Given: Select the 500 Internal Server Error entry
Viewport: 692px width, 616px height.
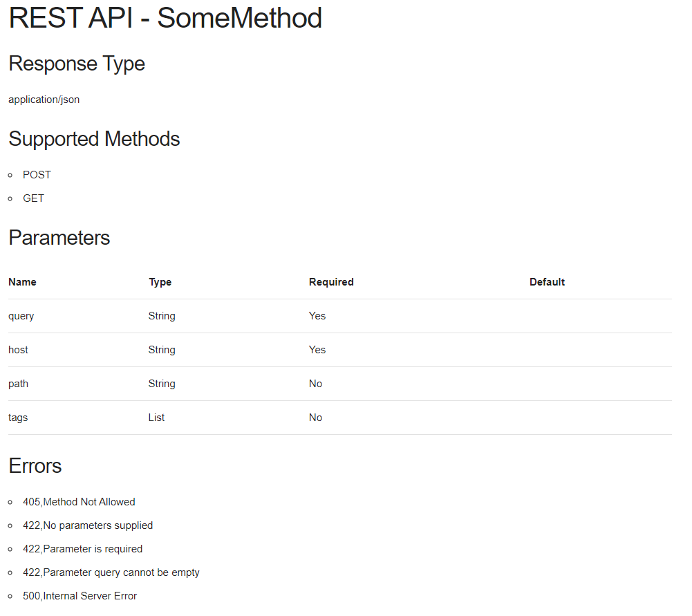Looking at the screenshot, I should pyautogui.click(x=80, y=596).
